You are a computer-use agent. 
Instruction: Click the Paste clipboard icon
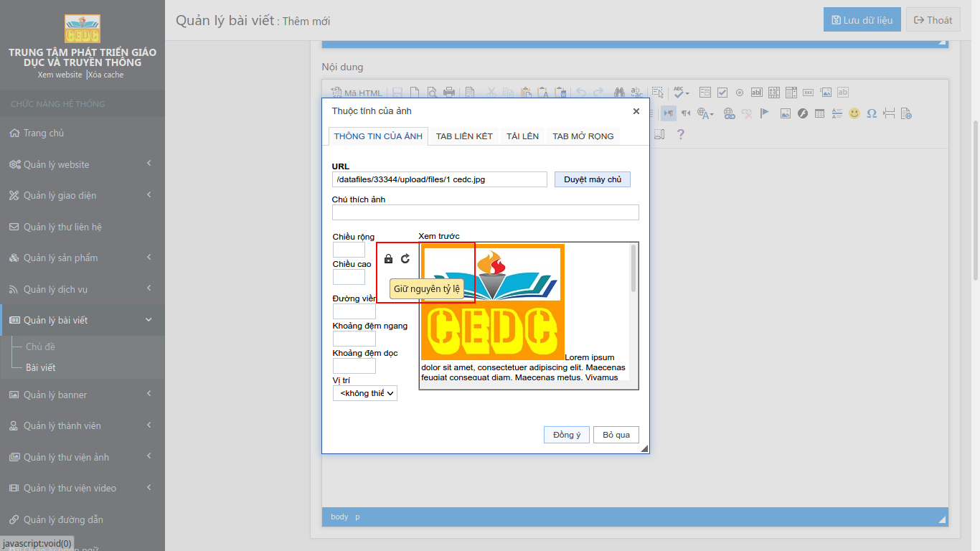(526, 93)
